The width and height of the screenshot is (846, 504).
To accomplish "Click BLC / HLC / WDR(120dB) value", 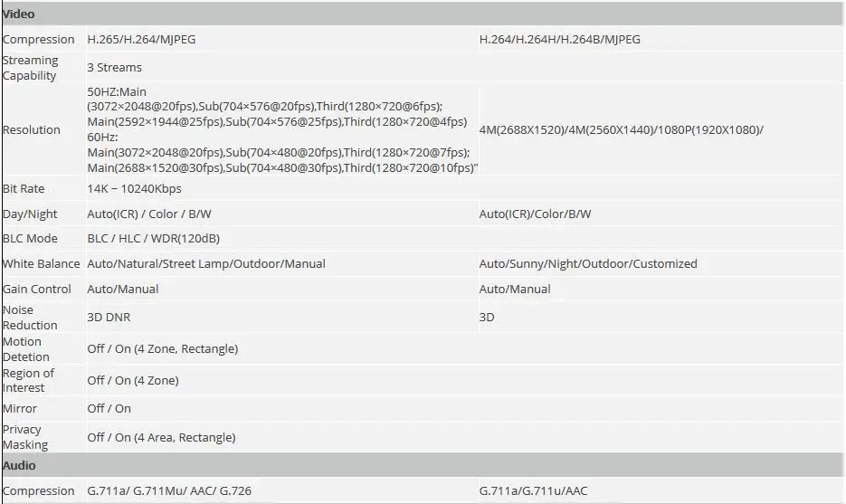I will pos(153,239).
